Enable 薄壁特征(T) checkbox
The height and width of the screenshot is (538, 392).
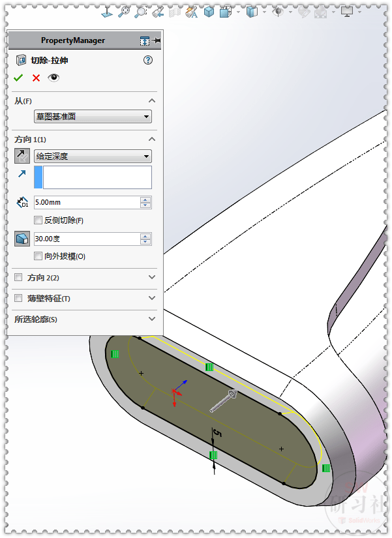point(18,298)
